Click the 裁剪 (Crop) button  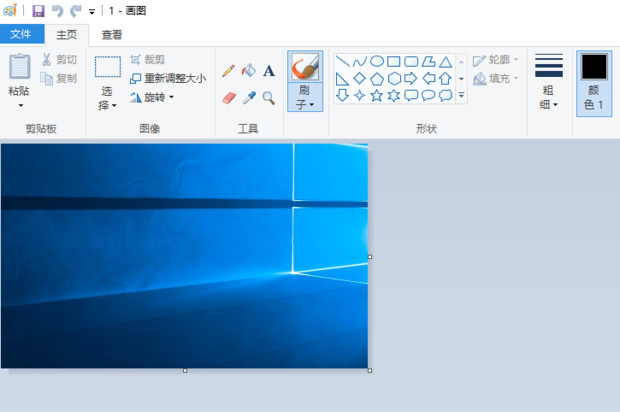tap(147, 60)
